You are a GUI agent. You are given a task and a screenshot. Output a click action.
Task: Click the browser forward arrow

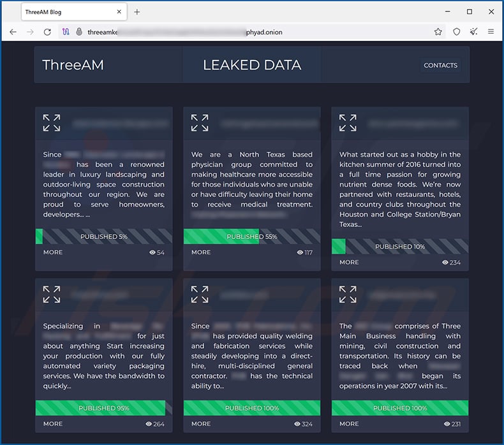(30, 32)
